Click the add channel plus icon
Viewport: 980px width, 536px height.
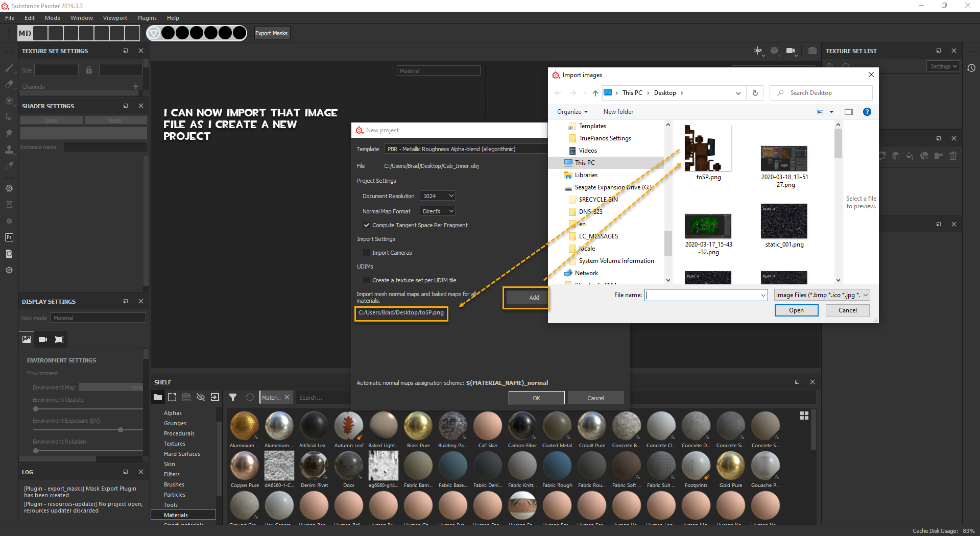point(136,87)
